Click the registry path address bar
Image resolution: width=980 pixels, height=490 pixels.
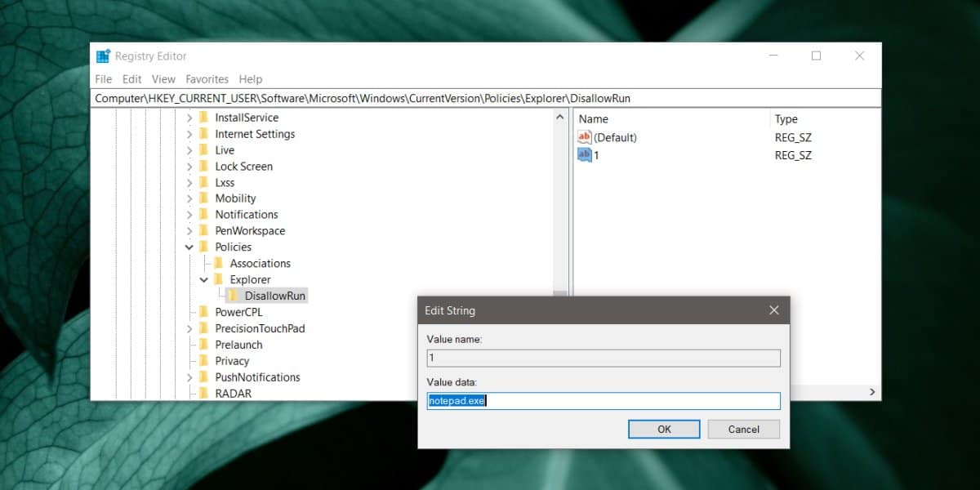[x=487, y=98]
